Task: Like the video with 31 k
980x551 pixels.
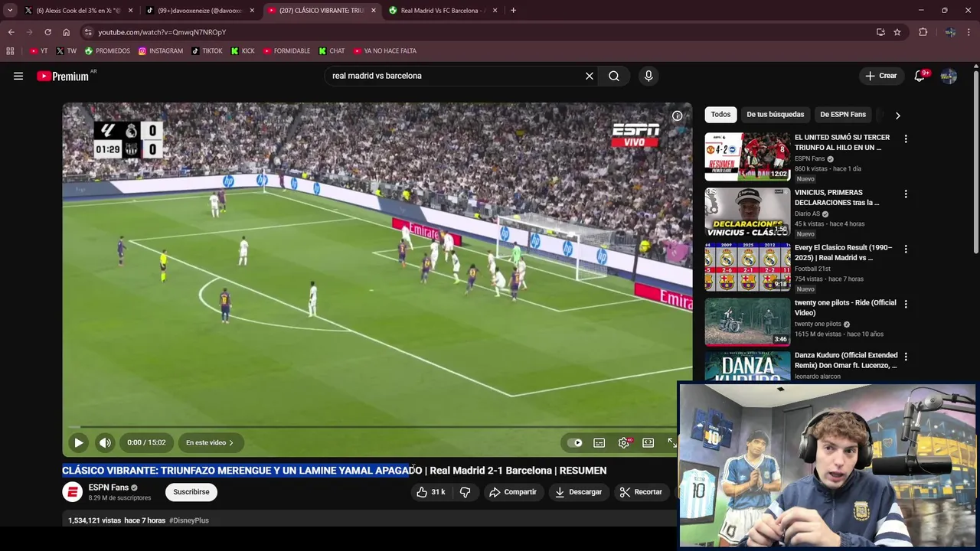Action: pyautogui.click(x=430, y=492)
